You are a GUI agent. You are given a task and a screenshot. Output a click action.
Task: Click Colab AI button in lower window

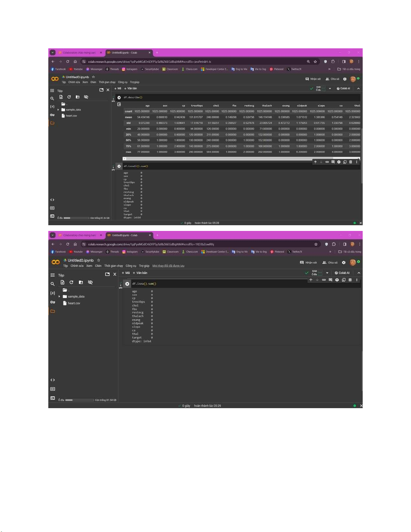[x=342, y=273]
